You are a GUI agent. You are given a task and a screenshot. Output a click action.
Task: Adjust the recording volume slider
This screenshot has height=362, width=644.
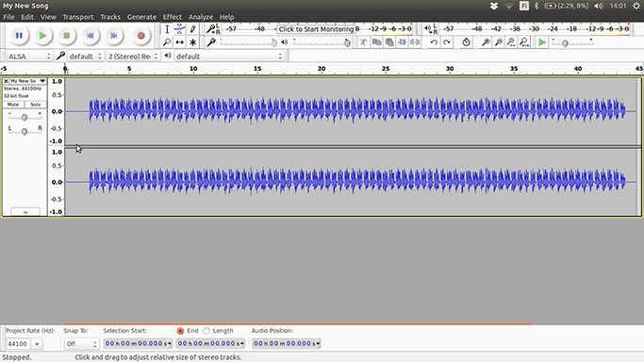(249, 42)
